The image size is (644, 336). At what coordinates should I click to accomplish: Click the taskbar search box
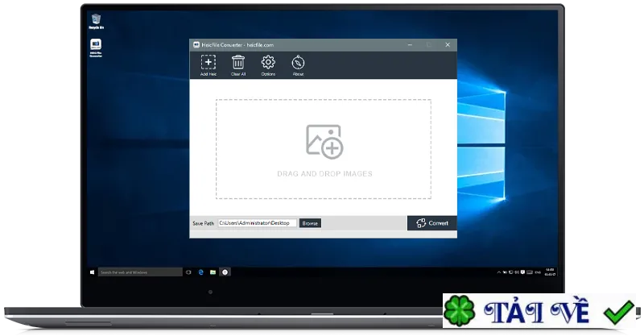point(140,272)
